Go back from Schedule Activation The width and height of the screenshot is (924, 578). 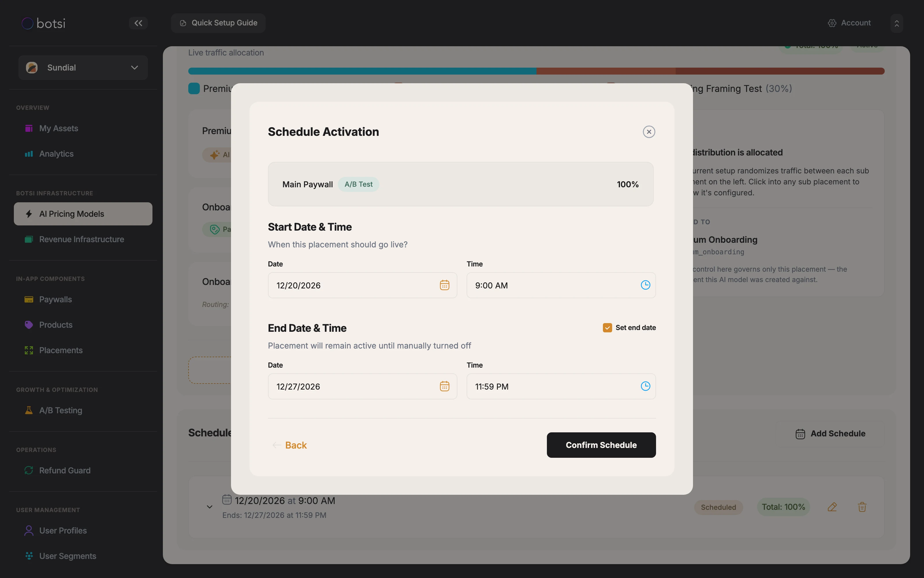pyautogui.click(x=290, y=445)
